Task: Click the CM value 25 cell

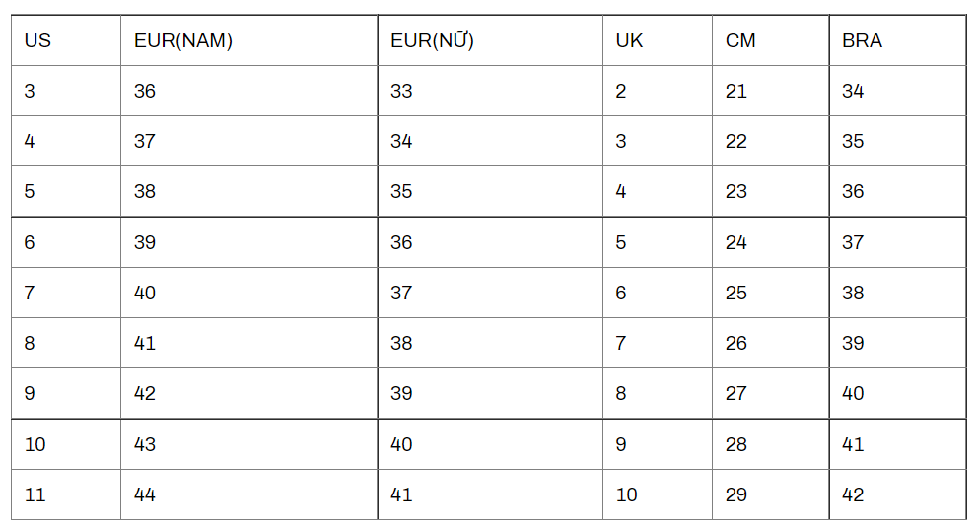Action: coord(736,293)
